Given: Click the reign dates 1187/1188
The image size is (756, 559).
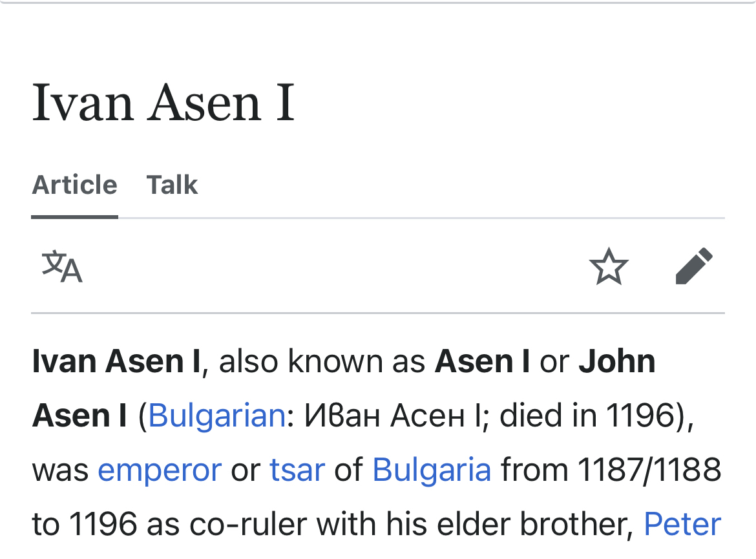Looking at the screenshot, I should 649,470.
